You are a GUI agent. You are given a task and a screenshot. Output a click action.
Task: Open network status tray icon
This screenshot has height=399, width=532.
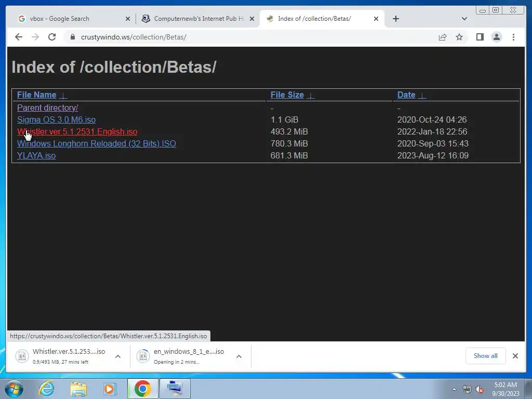click(467, 390)
